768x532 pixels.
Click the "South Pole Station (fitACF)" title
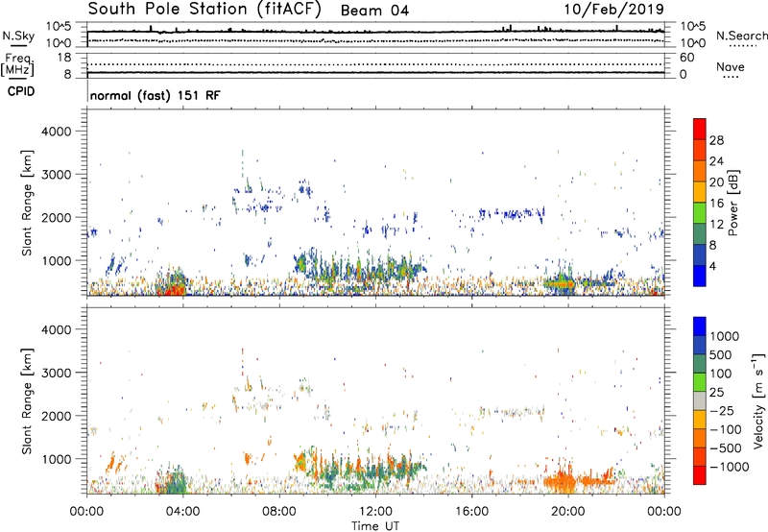point(204,10)
